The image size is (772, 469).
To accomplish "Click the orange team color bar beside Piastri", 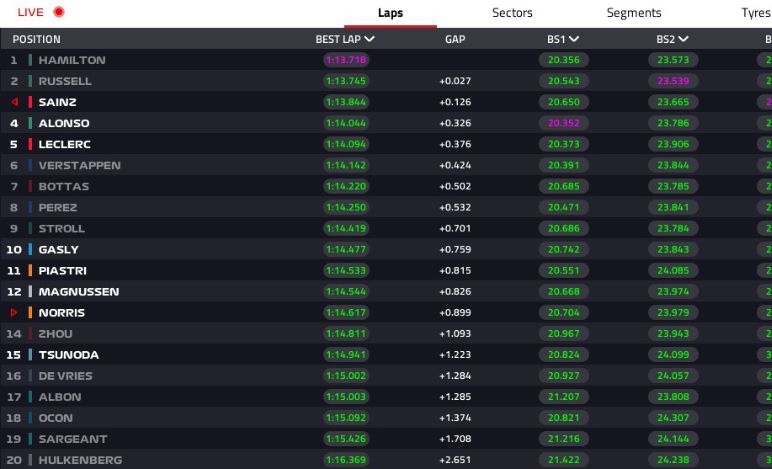I will (31, 270).
